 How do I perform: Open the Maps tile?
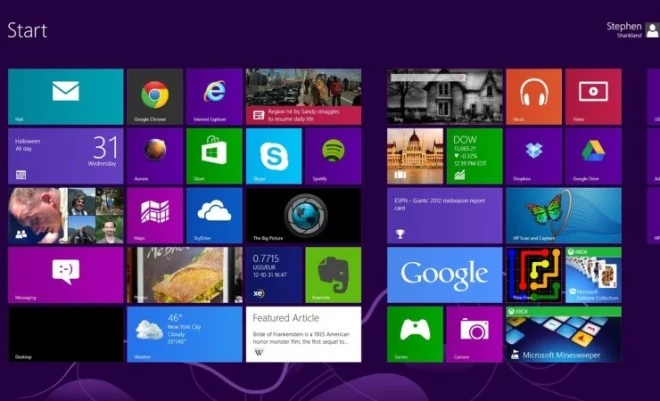click(x=155, y=215)
